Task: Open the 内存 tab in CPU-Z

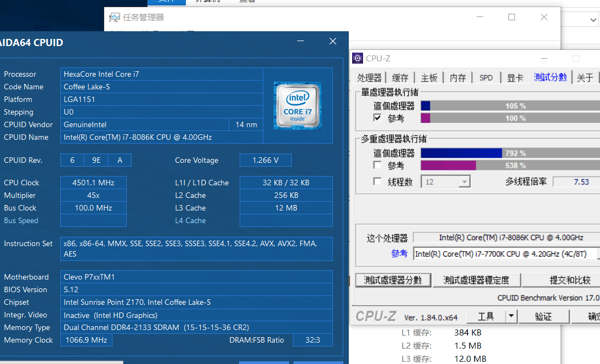Action: 458,78
